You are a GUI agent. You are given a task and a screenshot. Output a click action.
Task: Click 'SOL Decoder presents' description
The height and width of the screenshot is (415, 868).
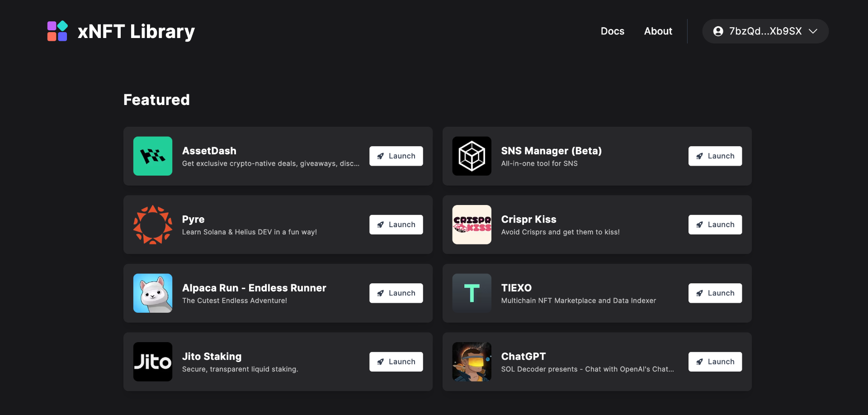[588, 369]
